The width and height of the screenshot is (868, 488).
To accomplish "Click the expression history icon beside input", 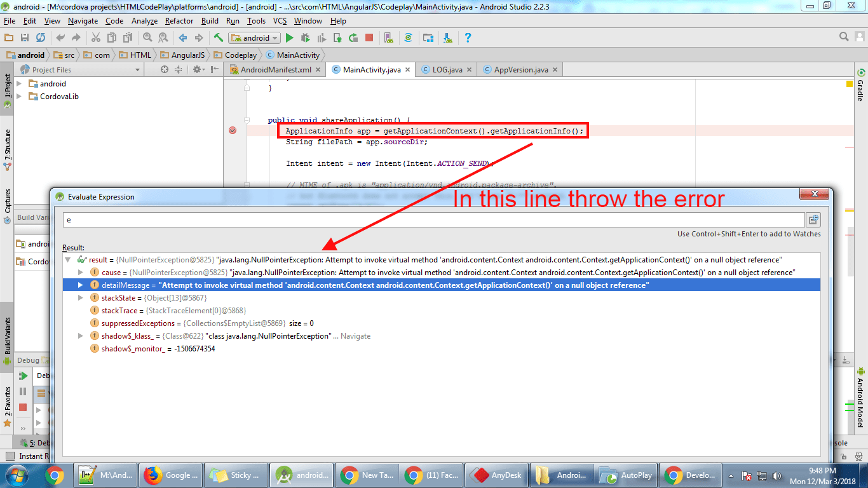I will [813, 220].
